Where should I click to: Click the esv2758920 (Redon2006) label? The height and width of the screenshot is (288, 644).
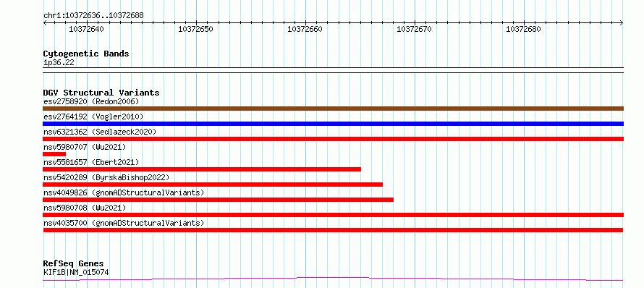point(91,101)
